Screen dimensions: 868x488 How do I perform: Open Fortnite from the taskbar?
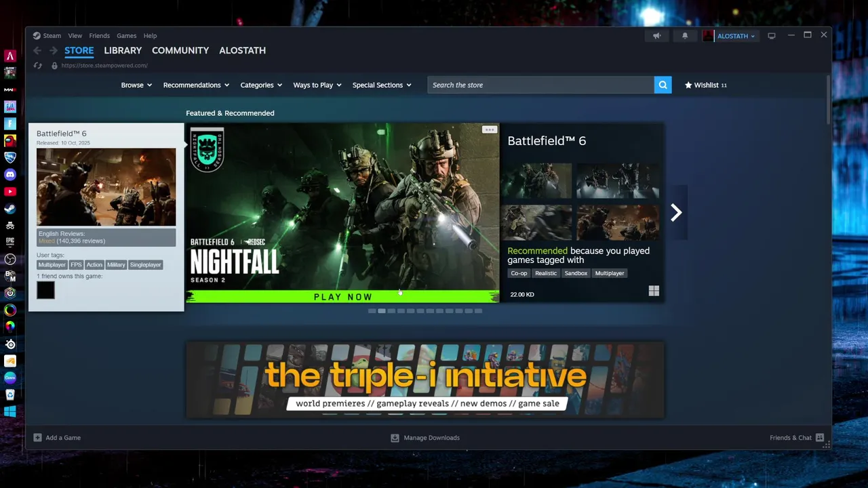point(10,124)
